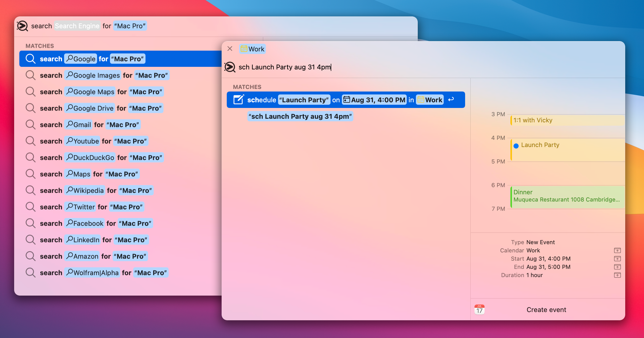Click the calendar icon before Aug 31 date
Viewport: 644px width, 338px height.
point(347,99)
